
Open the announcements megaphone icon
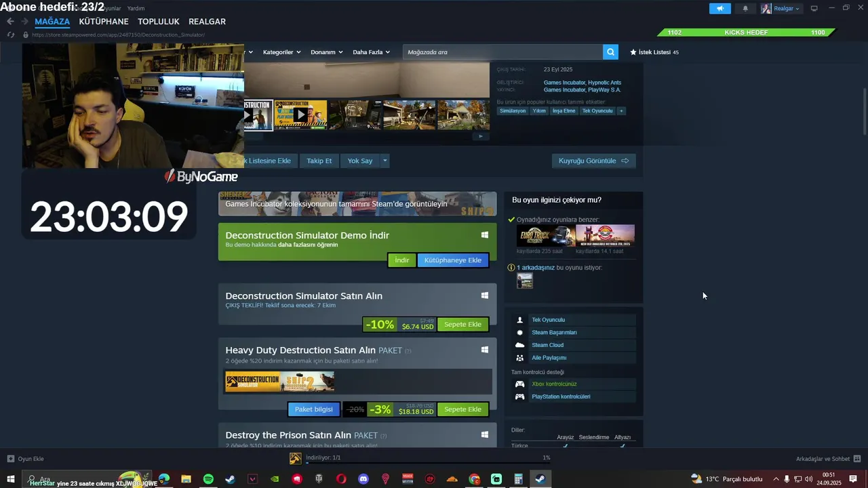[x=720, y=8]
